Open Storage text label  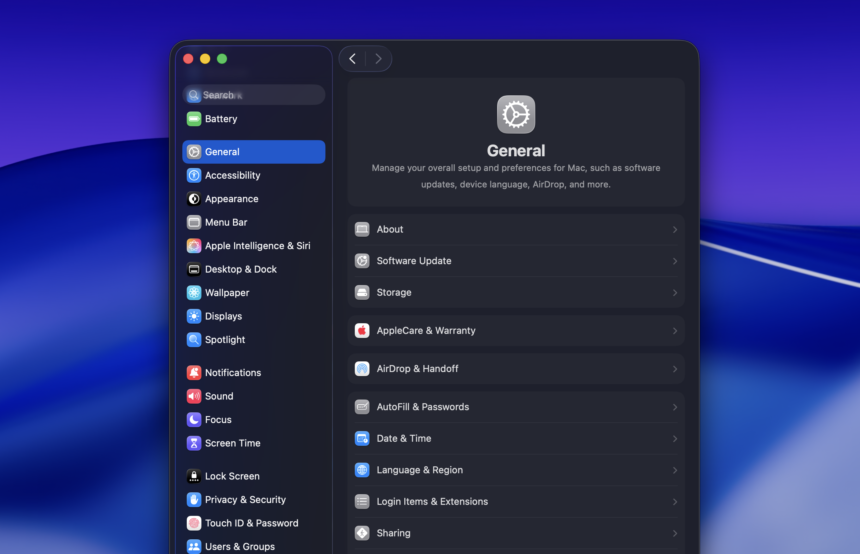394,292
